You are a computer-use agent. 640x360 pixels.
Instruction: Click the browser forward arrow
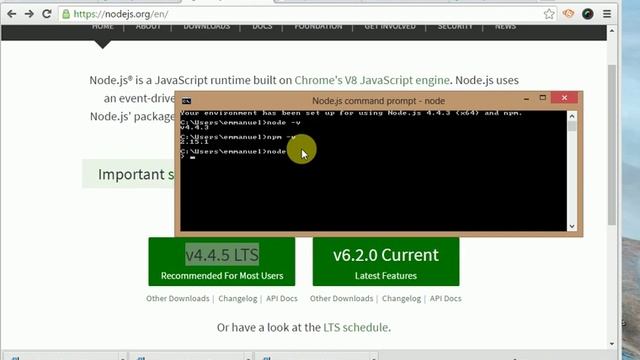[x=29, y=14]
